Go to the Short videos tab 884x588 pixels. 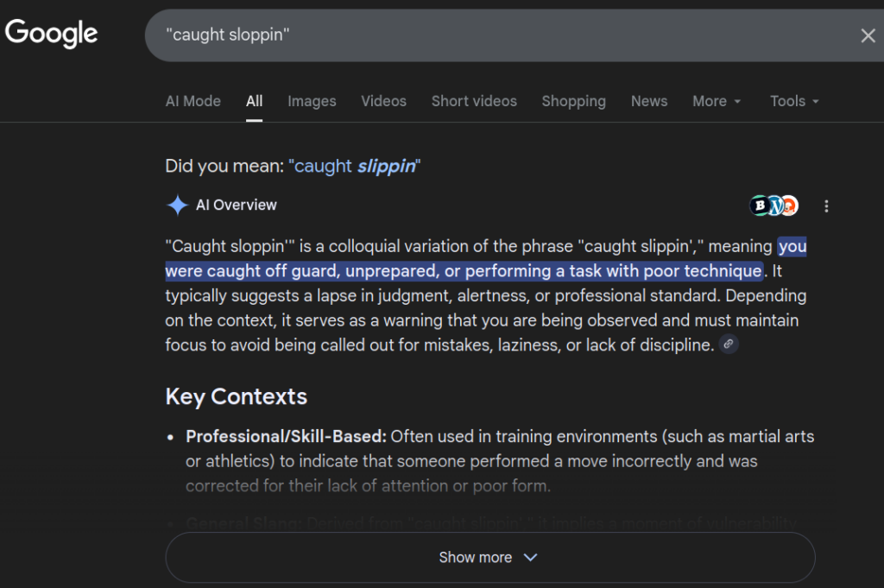474,101
